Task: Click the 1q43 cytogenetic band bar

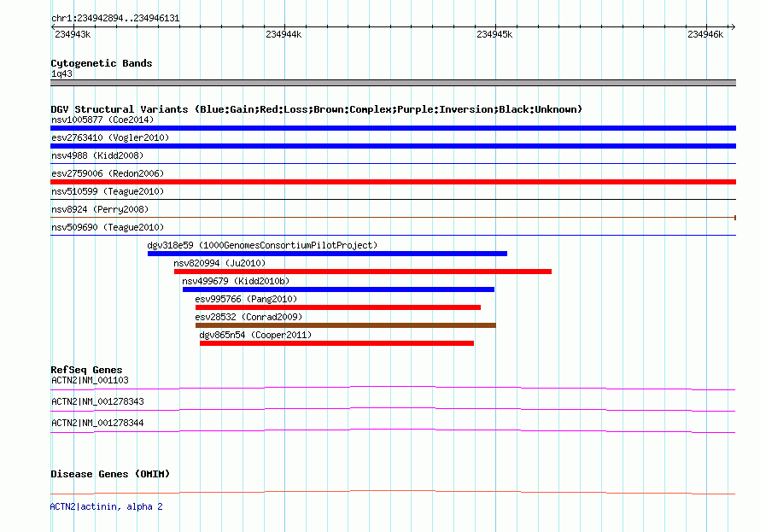Action: [393, 83]
